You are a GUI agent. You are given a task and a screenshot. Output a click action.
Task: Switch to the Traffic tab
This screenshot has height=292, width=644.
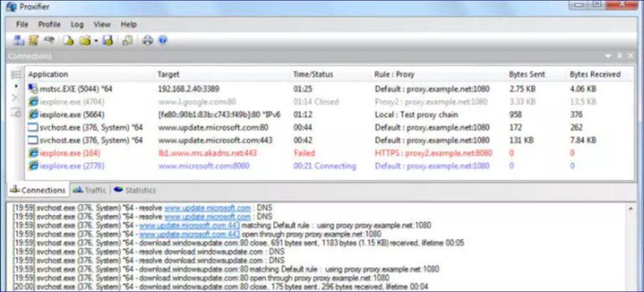coord(89,190)
